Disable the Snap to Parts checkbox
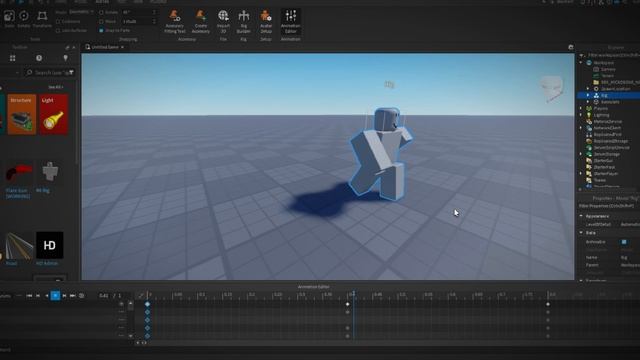 point(101,31)
